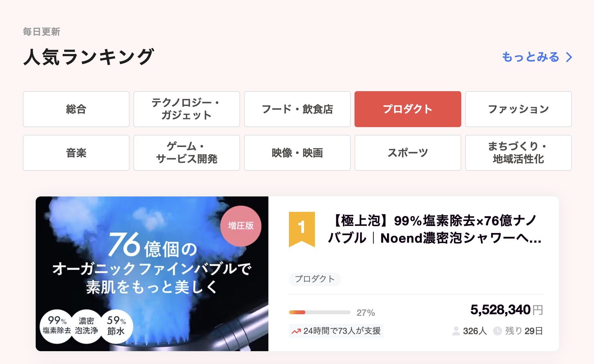Open the フード・飲食店 category tab
The image size is (594, 364).
click(297, 109)
